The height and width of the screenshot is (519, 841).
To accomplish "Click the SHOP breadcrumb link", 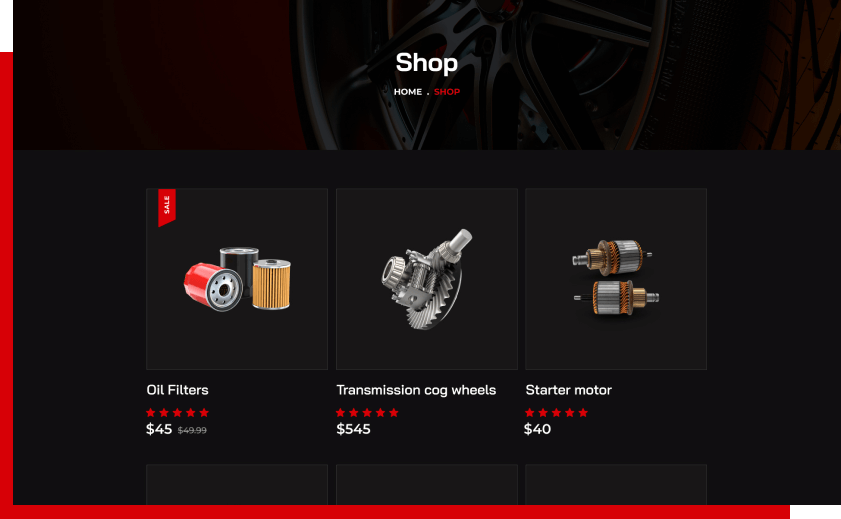I will coord(447,92).
